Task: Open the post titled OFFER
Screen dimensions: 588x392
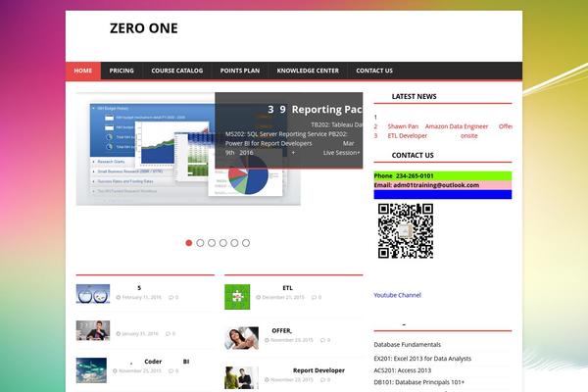Action: point(281,331)
